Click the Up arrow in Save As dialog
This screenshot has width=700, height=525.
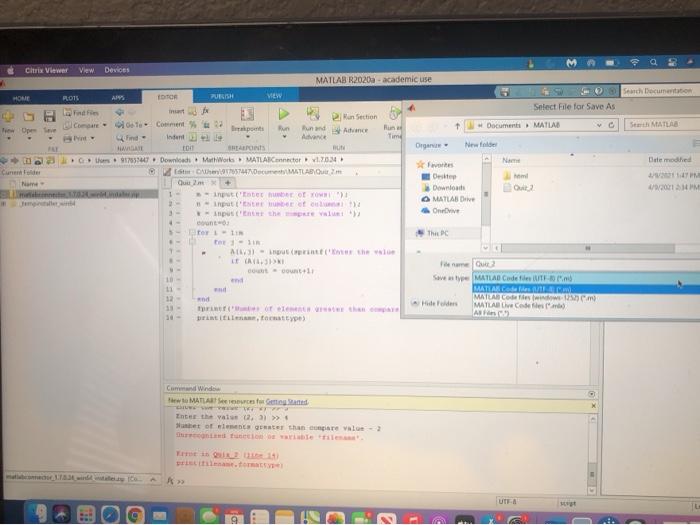pyautogui.click(x=457, y=126)
